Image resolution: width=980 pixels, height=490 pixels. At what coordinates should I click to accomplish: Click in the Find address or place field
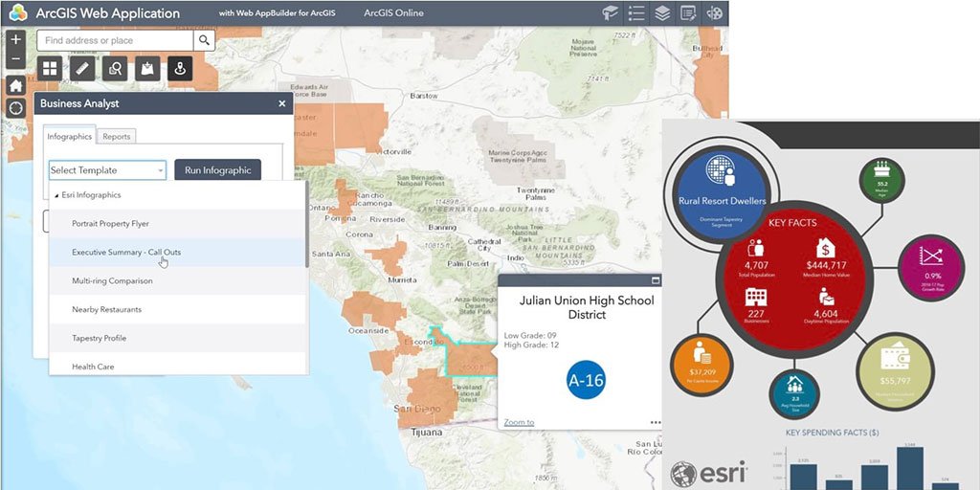pyautogui.click(x=115, y=40)
